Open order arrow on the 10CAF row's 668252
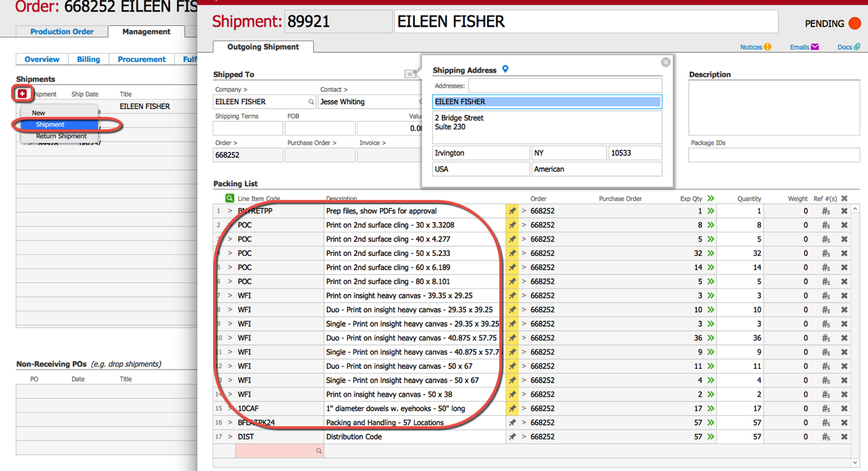Image resolution: width=868 pixels, height=471 pixels. pyautogui.click(x=524, y=408)
